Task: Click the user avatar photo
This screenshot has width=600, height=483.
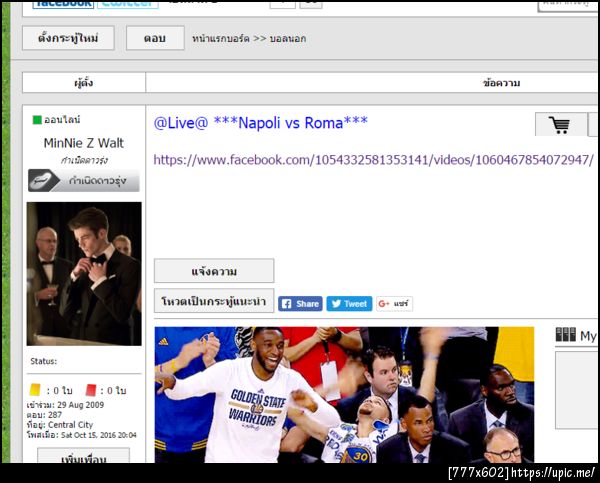Action: [x=84, y=274]
